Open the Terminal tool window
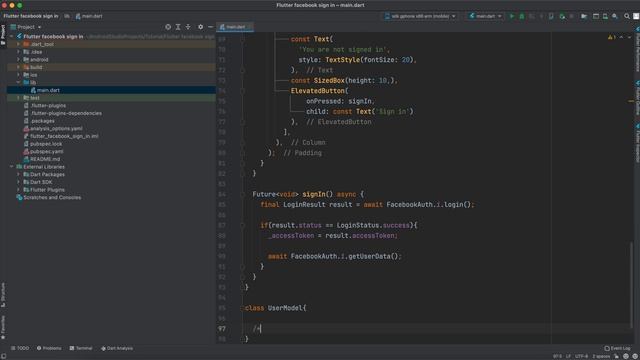640x360 pixels. (81, 349)
